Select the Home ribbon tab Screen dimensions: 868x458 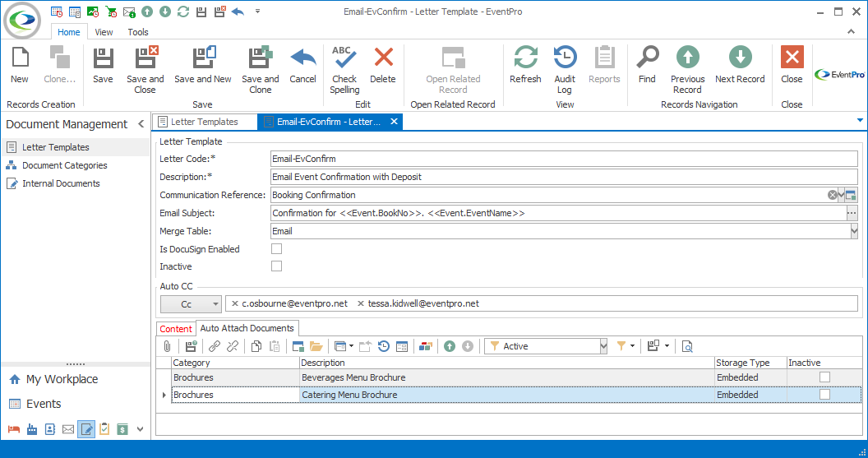click(69, 32)
